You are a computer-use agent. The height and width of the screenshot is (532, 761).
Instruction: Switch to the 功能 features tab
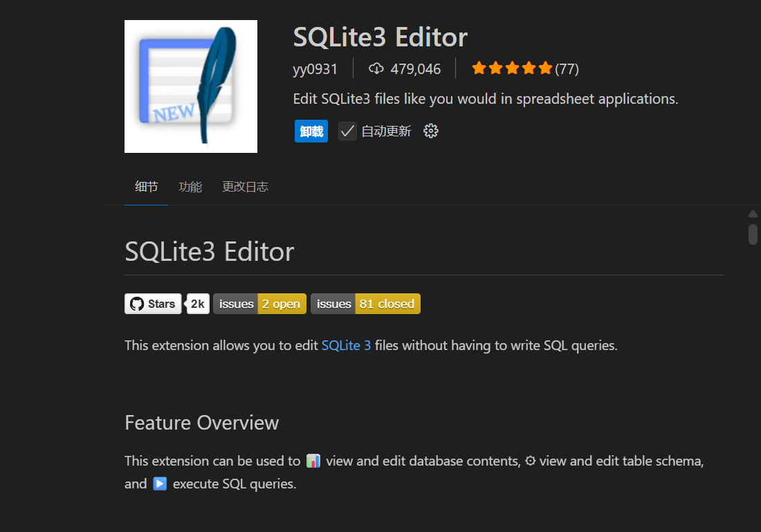pos(190,187)
